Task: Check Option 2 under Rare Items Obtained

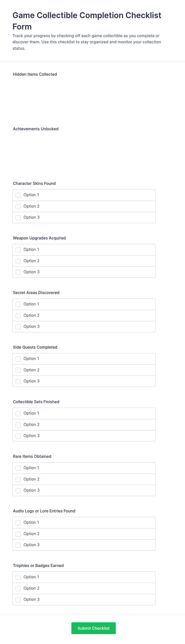Action: [x=18, y=479]
